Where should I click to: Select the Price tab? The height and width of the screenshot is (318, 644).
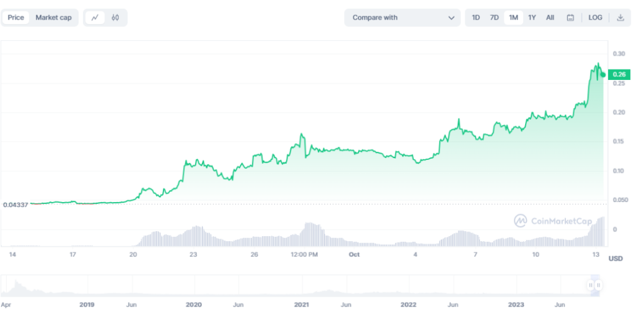coord(16,18)
